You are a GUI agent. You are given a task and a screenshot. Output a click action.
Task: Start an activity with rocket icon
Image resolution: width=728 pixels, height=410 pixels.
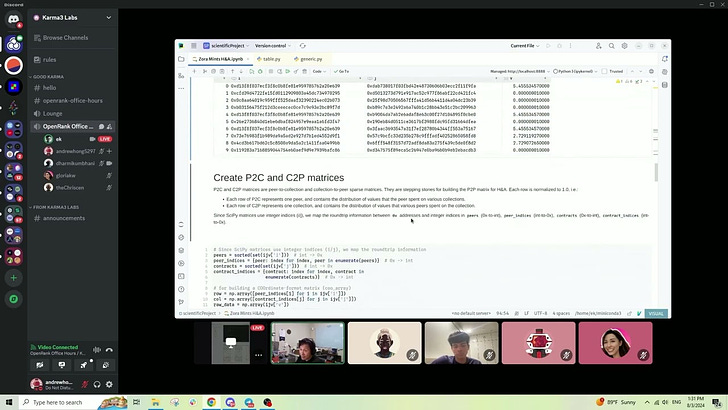84,365
